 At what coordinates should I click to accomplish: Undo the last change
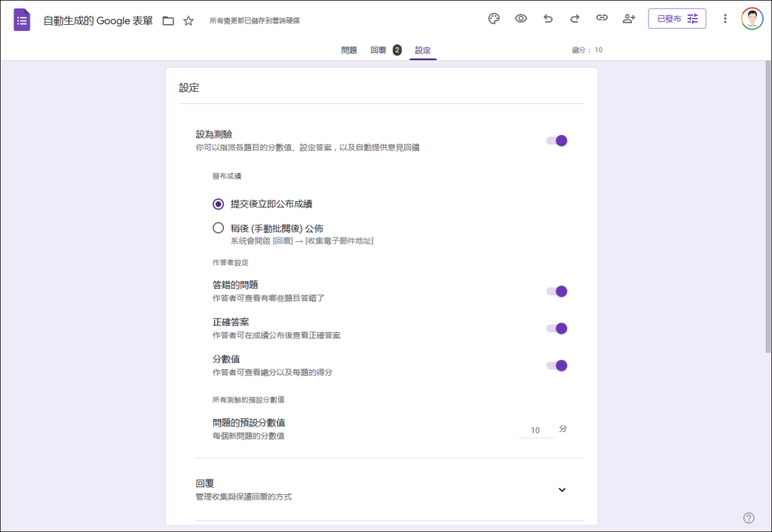pos(548,19)
